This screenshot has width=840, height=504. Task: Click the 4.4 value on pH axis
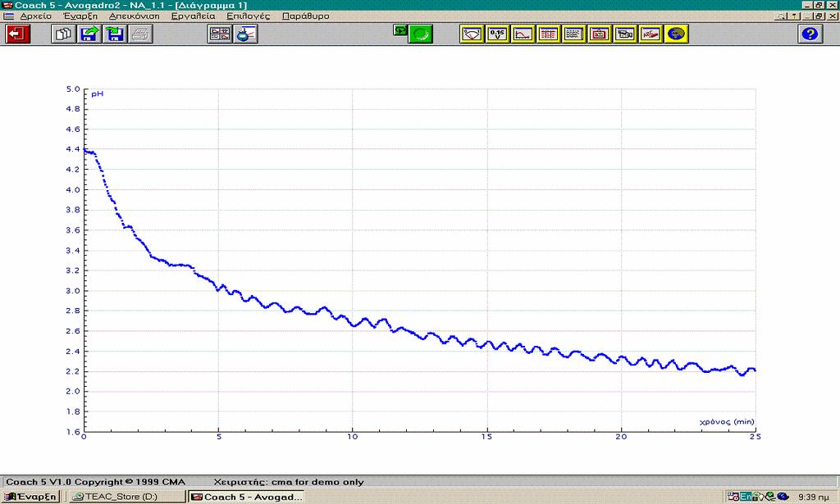pyautogui.click(x=73, y=149)
